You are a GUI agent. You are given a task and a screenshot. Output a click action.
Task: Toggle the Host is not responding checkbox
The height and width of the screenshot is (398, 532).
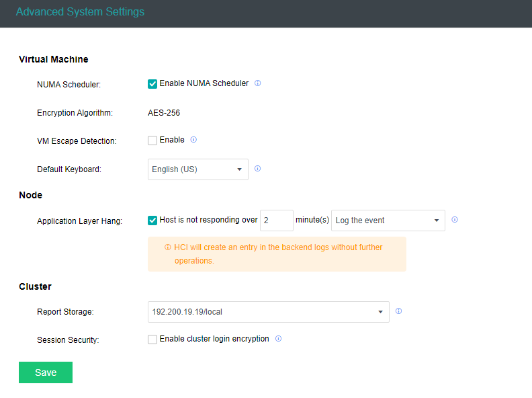coord(152,220)
